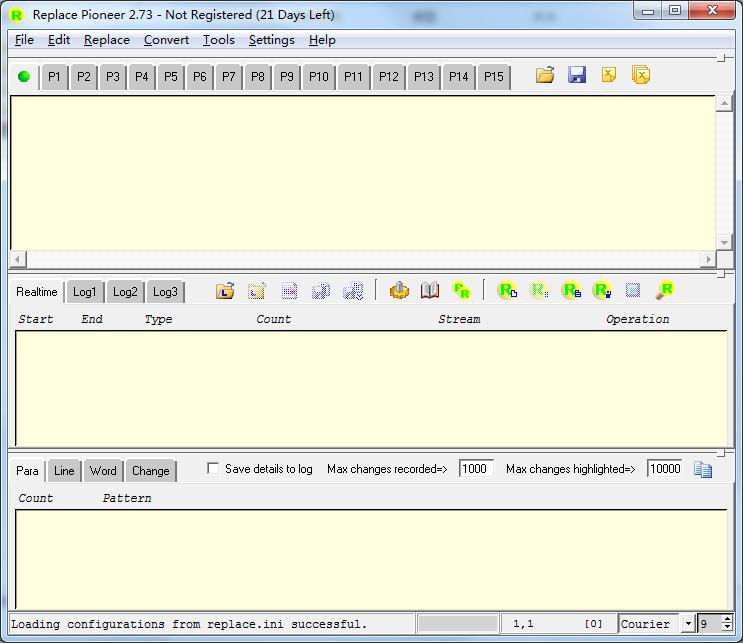The image size is (743, 643).
Task: Click Max changes highlighted field showing 10000
Action: [664, 469]
